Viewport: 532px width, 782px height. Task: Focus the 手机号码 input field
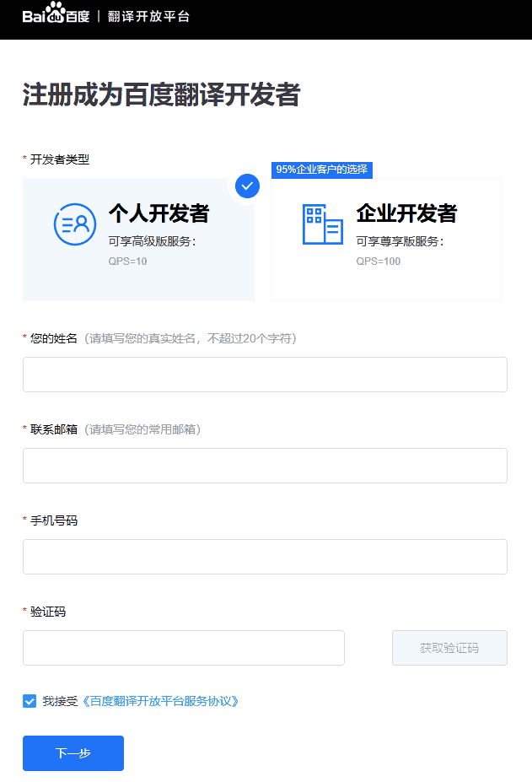[266, 557]
